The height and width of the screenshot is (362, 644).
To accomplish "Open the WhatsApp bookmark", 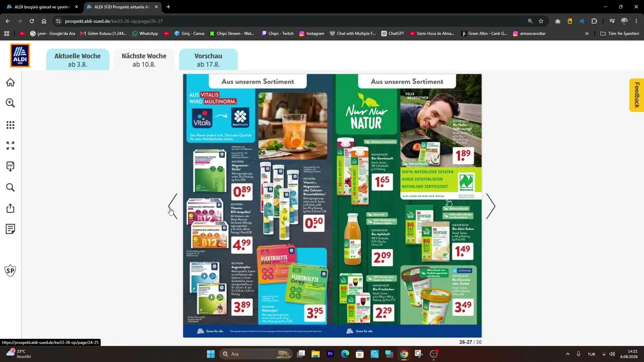I will (x=145, y=34).
